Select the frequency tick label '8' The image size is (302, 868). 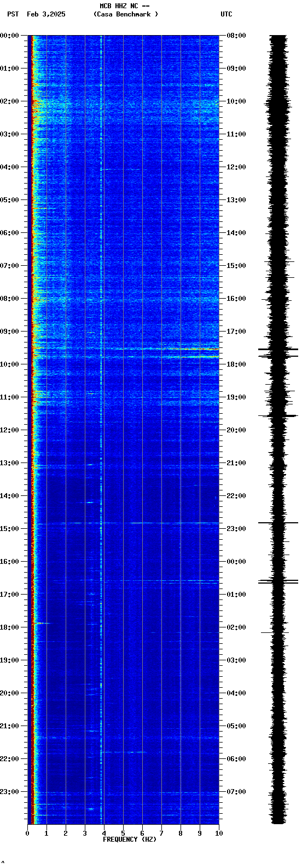181,833
